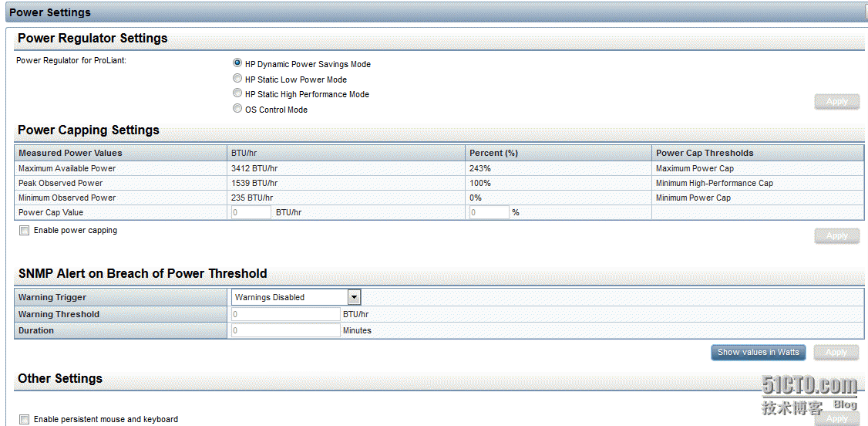868x426 pixels.
Task: Click the 243% cell
Action: (479, 168)
